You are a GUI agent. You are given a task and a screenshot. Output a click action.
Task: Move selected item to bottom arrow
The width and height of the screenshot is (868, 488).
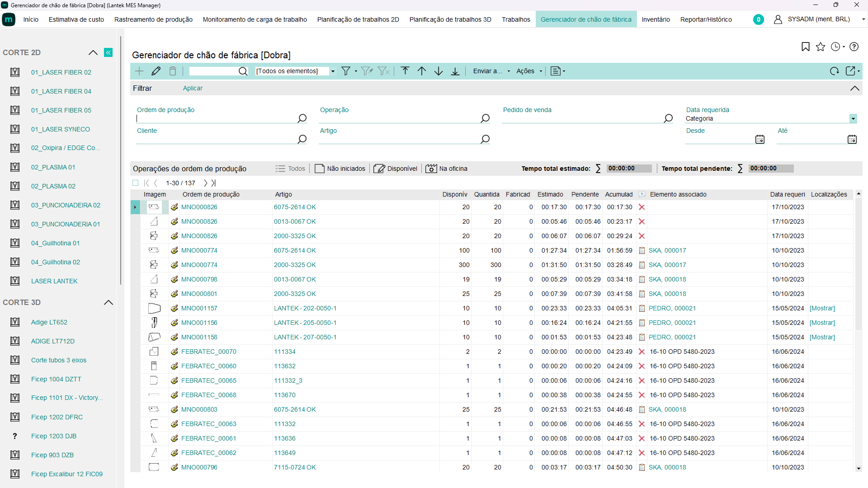[455, 71]
